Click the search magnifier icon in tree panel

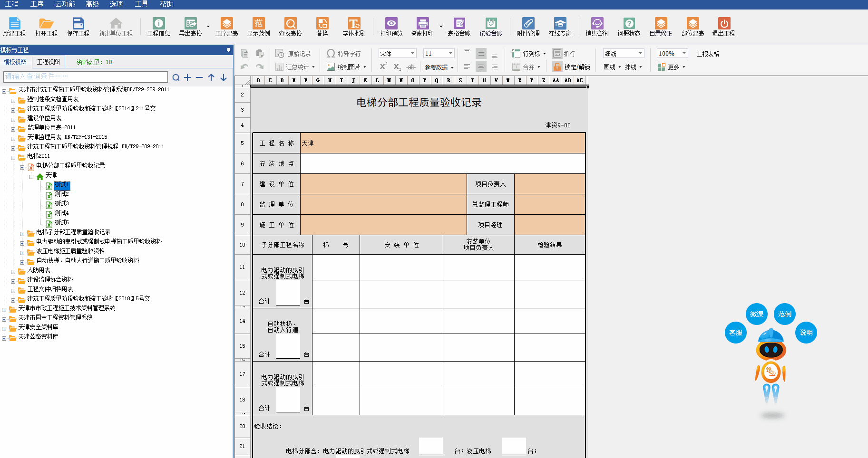176,77
